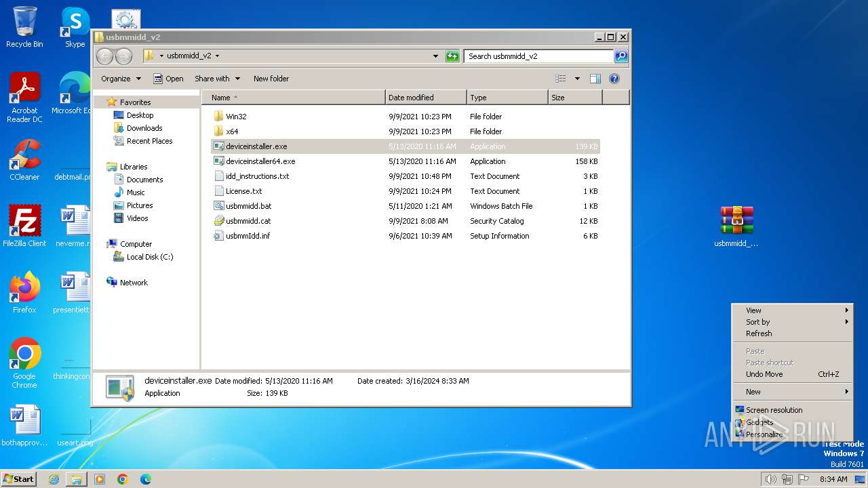Select Libraries in the navigation pane
868x488 pixels.
[134, 167]
